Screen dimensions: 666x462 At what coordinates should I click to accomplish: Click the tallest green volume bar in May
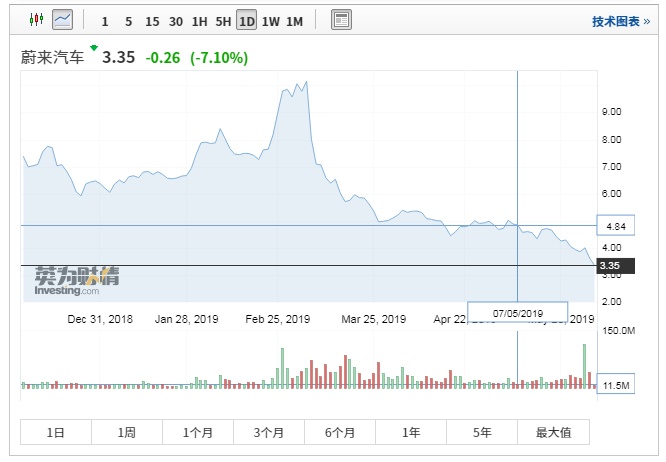coord(584,366)
